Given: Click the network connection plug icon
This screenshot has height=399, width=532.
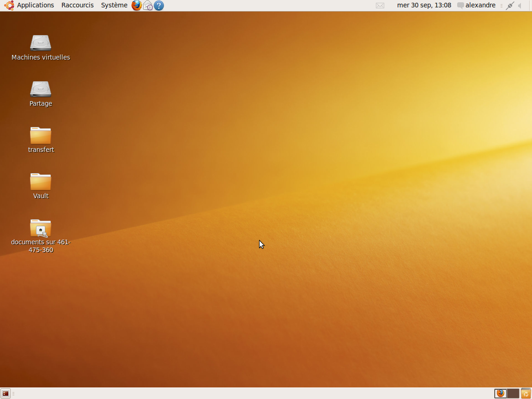Looking at the screenshot, I should (510, 6).
